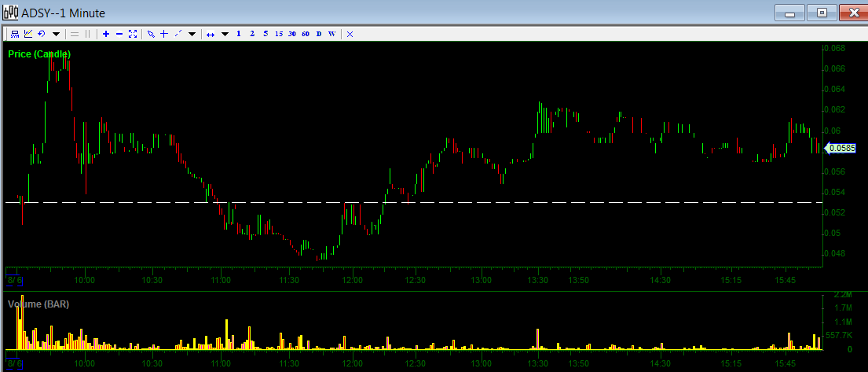Switch to the 1 minute timeframe

pos(239,34)
